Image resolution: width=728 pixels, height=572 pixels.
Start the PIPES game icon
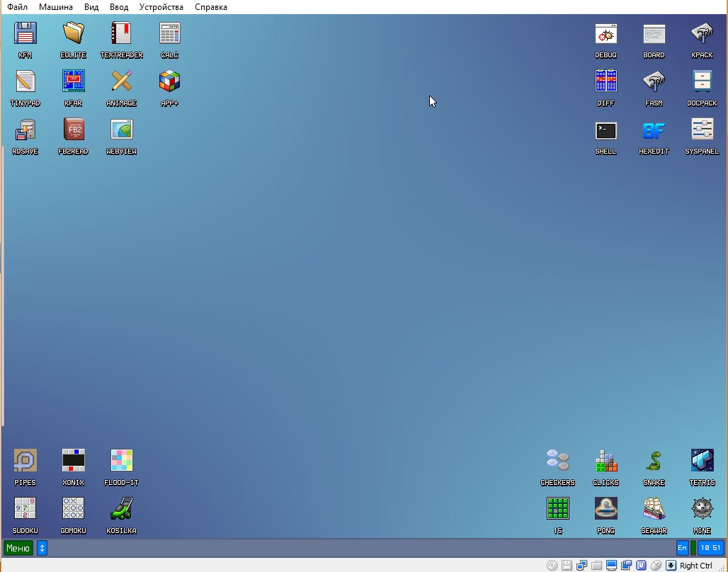[x=25, y=461]
